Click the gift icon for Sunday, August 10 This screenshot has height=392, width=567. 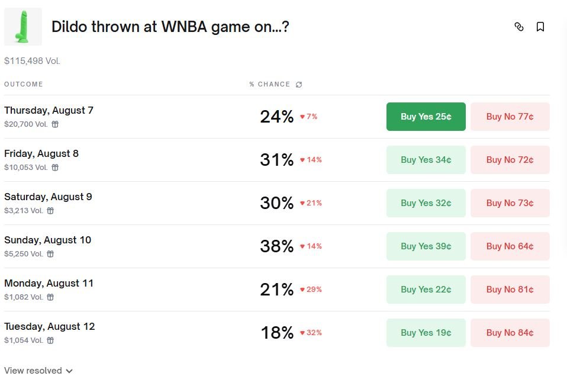pyautogui.click(x=50, y=254)
